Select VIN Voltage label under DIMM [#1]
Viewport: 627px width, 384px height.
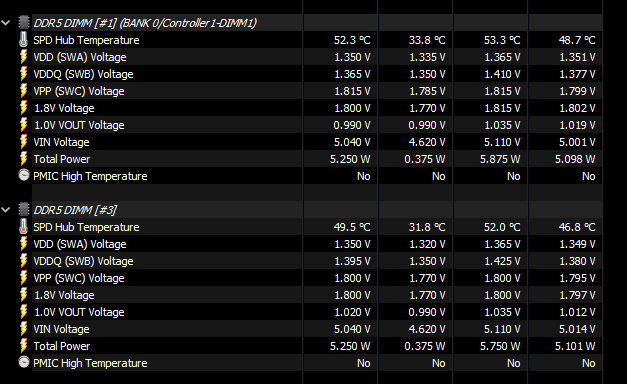coord(61,142)
